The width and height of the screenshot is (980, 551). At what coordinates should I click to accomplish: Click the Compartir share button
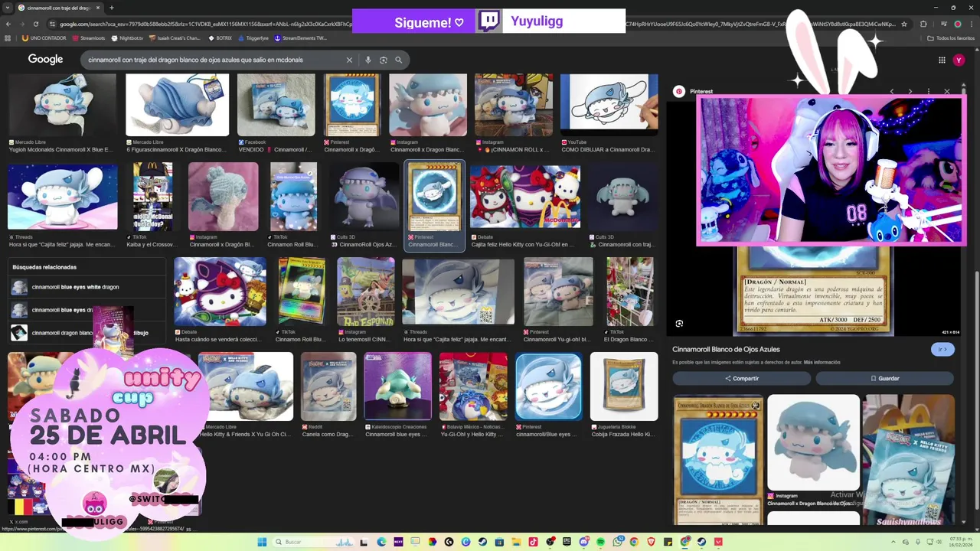coord(741,378)
